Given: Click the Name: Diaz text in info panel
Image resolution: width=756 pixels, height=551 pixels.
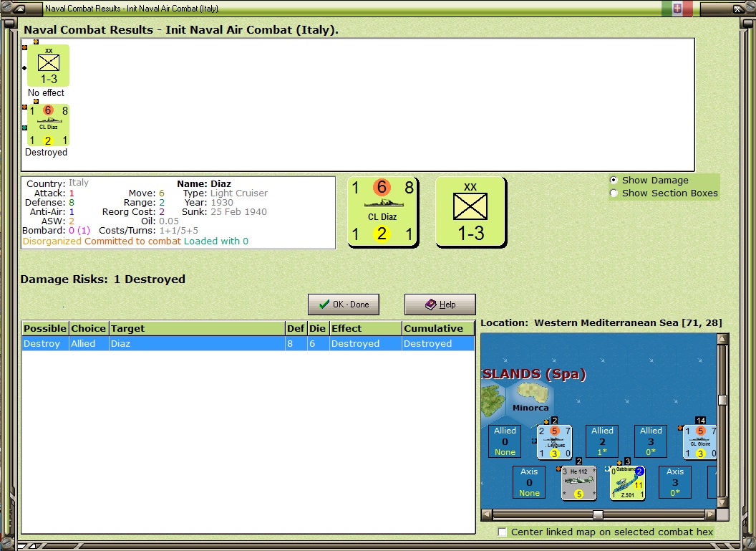Looking at the screenshot, I should click(204, 184).
